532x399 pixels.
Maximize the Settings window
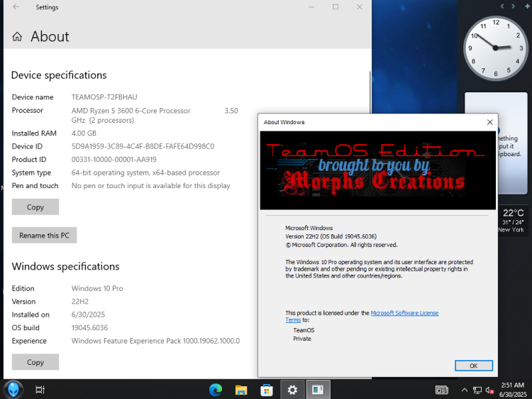336,7
